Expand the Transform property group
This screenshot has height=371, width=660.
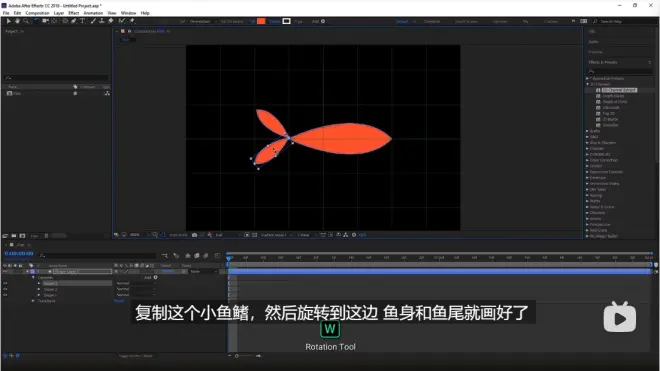(33, 301)
